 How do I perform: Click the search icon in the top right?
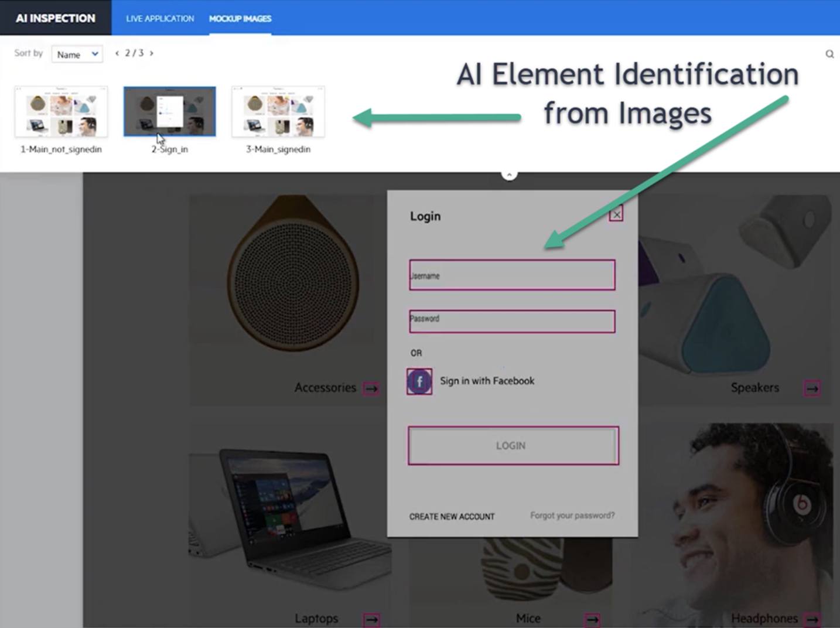[830, 54]
